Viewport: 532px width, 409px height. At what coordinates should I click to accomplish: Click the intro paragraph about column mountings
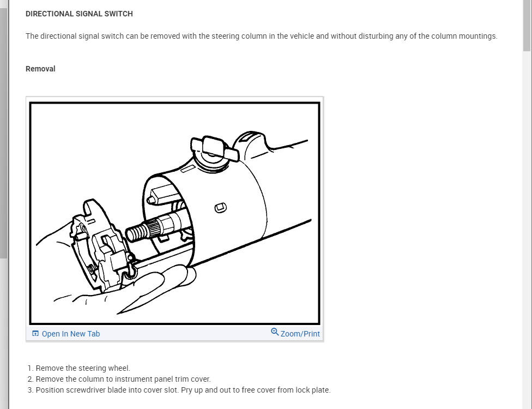point(262,36)
